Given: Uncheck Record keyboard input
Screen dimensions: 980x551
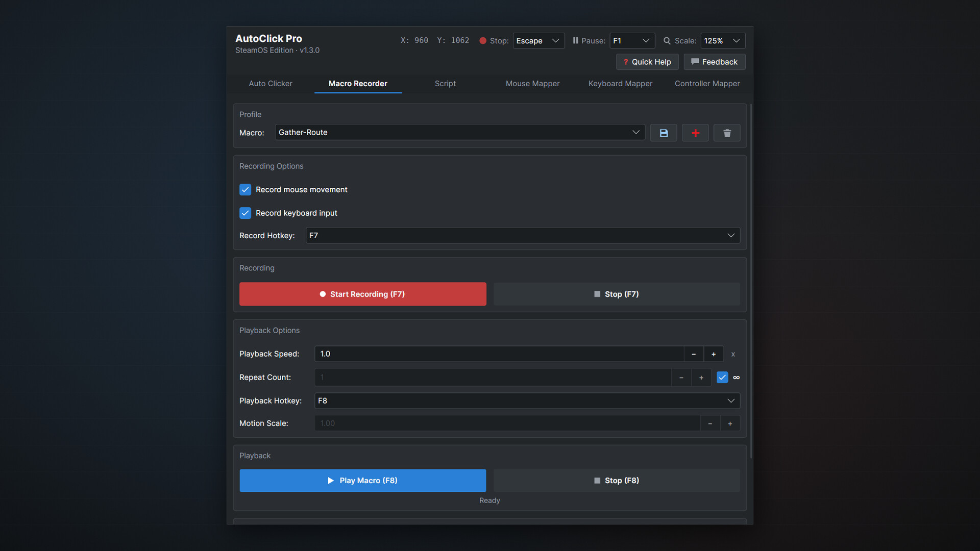Looking at the screenshot, I should 245,213.
